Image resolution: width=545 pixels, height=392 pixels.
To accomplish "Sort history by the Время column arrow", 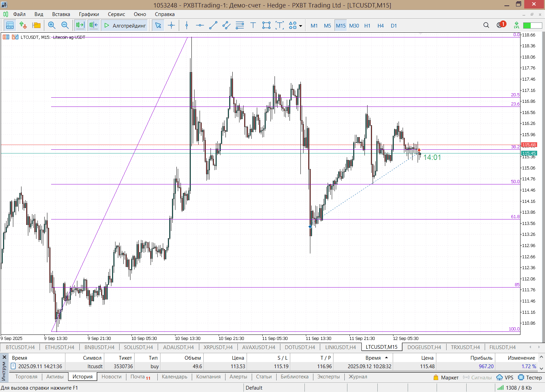I will pos(386,358).
